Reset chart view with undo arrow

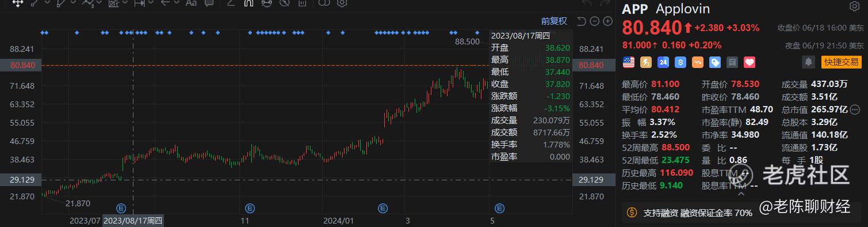coord(581,21)
